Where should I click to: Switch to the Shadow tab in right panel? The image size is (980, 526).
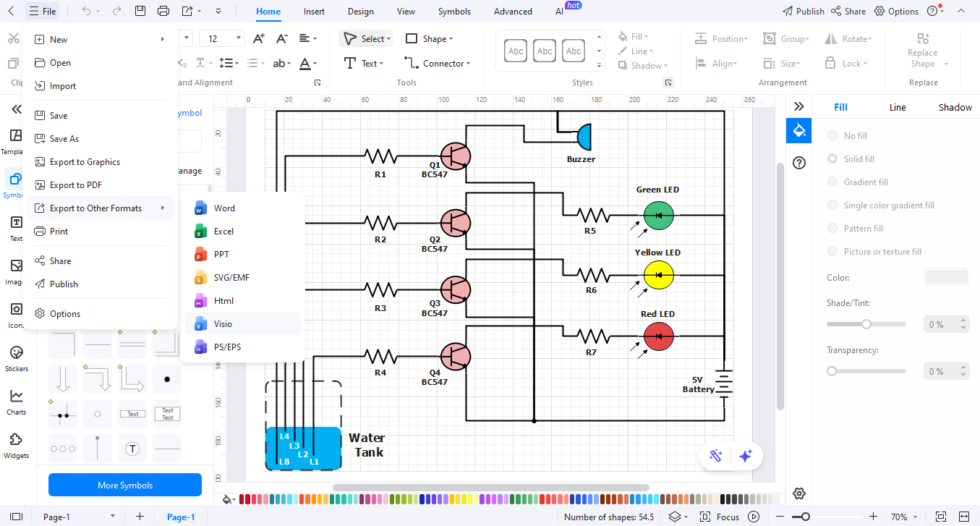[955, 107]
